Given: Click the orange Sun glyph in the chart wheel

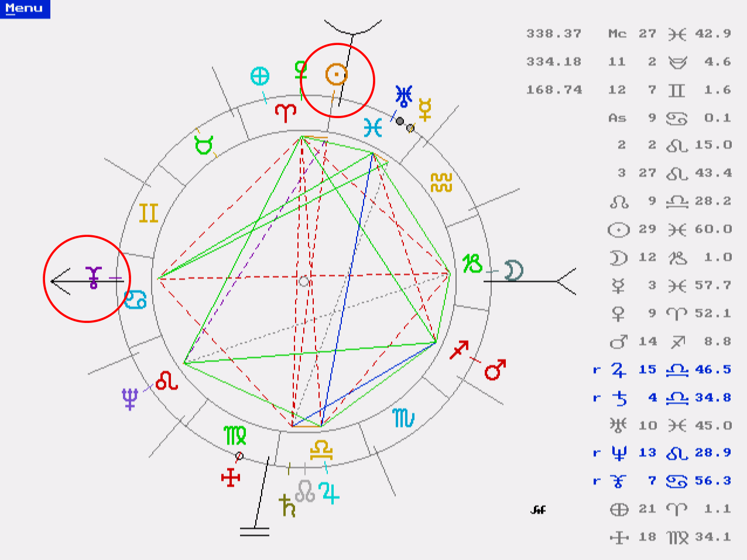Looking at the screenshot, I should 337,74.
